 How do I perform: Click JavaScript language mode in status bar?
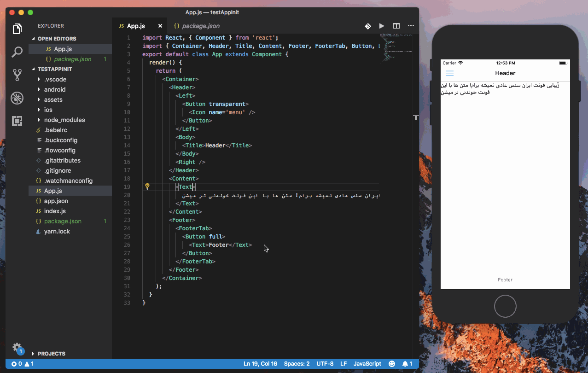coord(367,364)
